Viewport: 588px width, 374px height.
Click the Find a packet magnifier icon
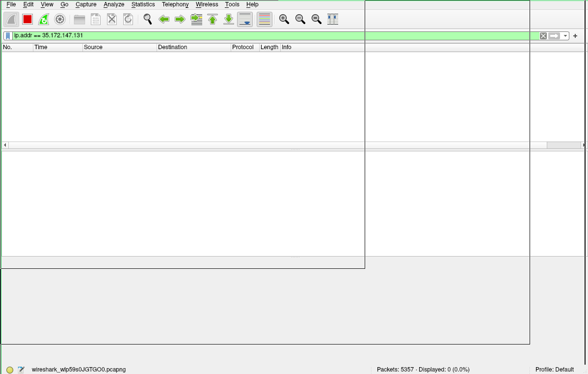[x=147, y=19]
